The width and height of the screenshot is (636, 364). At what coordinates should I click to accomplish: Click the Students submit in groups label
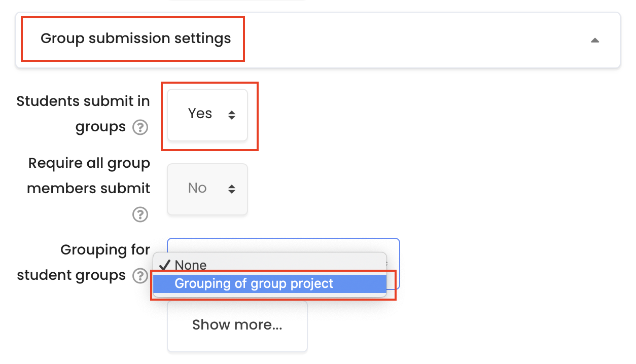tap(83, 114)
